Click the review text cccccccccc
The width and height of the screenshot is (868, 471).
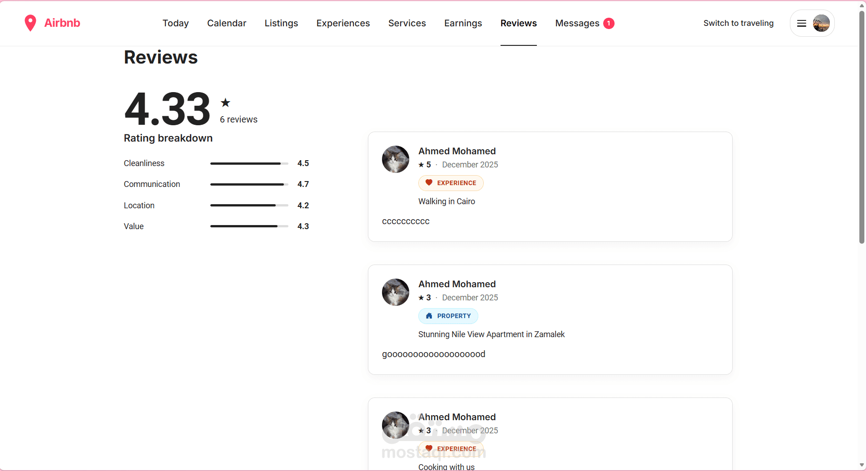pyautogui.click(x=406, y=221)
